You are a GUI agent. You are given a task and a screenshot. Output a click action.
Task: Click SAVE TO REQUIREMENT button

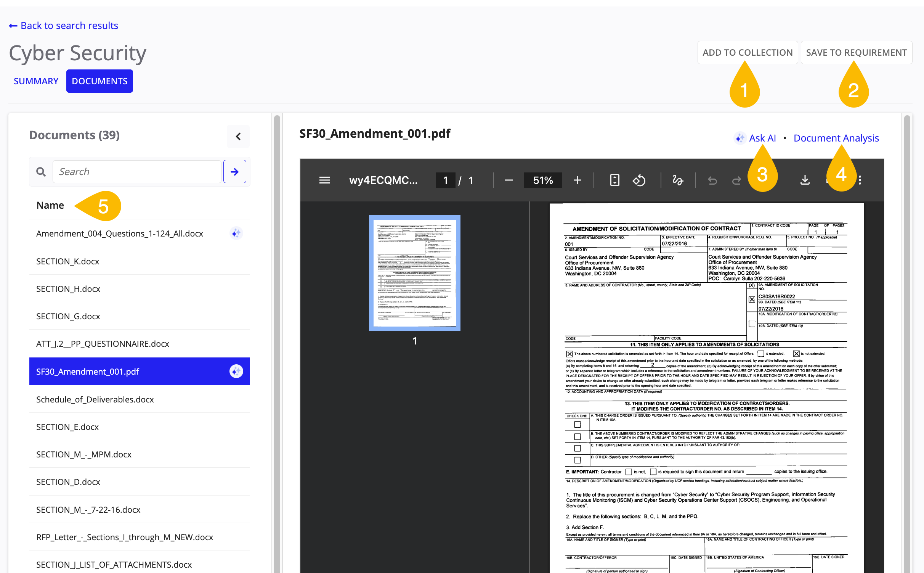pyautogui.click(x=856, y=53)
